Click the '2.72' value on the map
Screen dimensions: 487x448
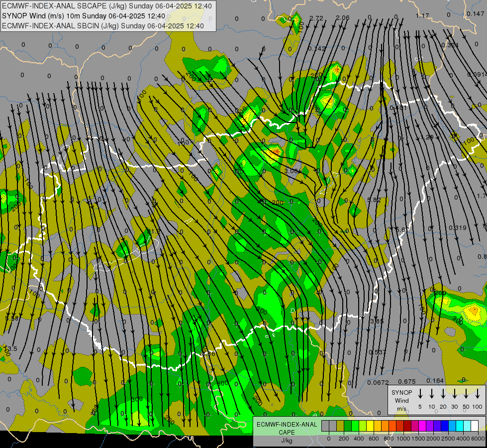316,18
